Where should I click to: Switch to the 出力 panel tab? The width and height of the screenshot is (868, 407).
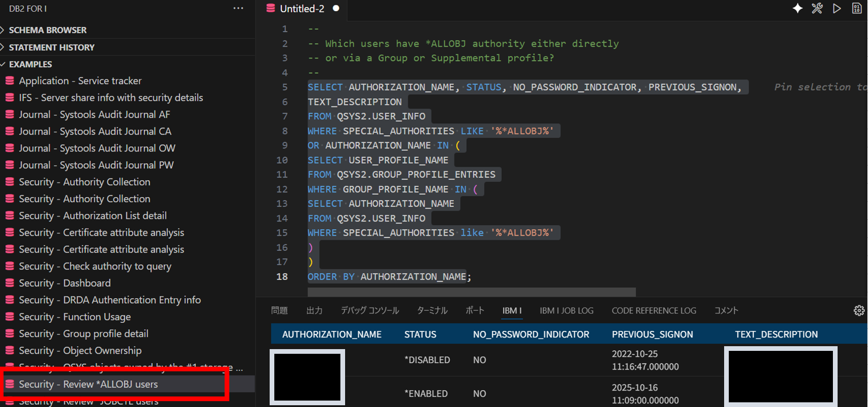314,311
